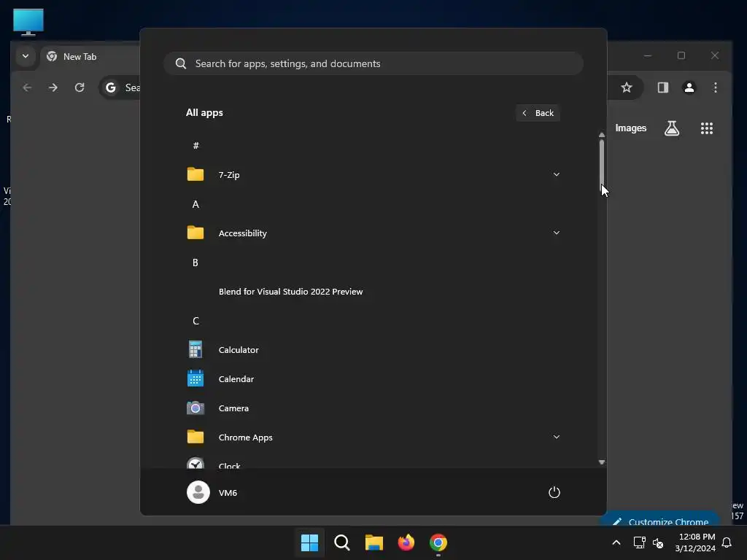Launch Firefox from the taskbar
The width and height of the screenshot is (747, 560).
(x=406, y=542)
